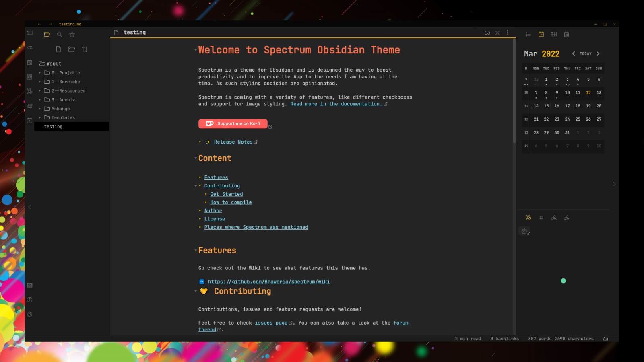Create a new folder in explorer
Screen dimensions: 644x362
[72, 49]
